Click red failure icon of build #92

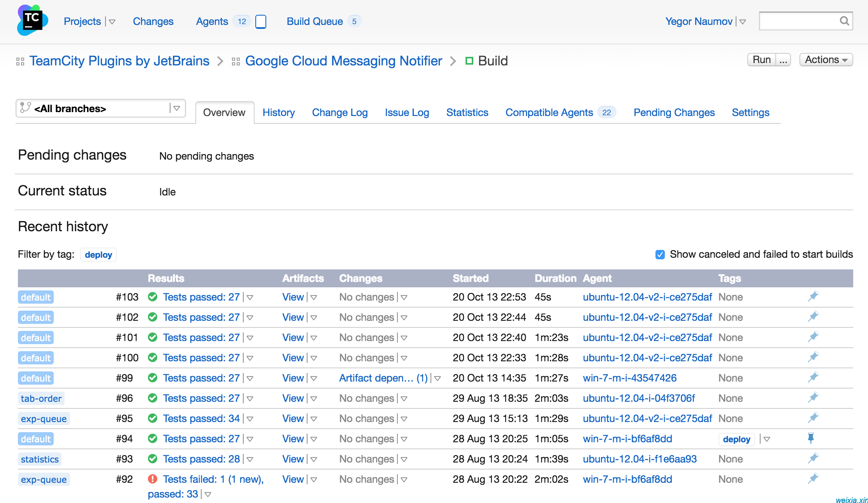pos(153,479)
